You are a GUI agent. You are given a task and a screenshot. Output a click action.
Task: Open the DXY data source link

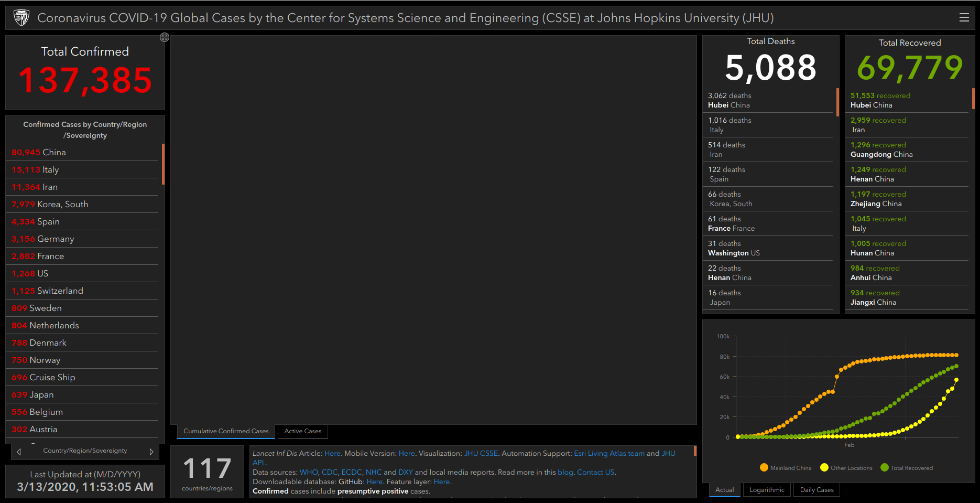click(406, 472)
